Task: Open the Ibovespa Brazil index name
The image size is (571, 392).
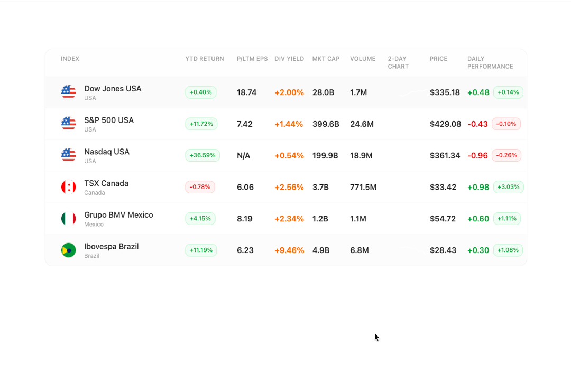Action: click(x=112, y=246)
